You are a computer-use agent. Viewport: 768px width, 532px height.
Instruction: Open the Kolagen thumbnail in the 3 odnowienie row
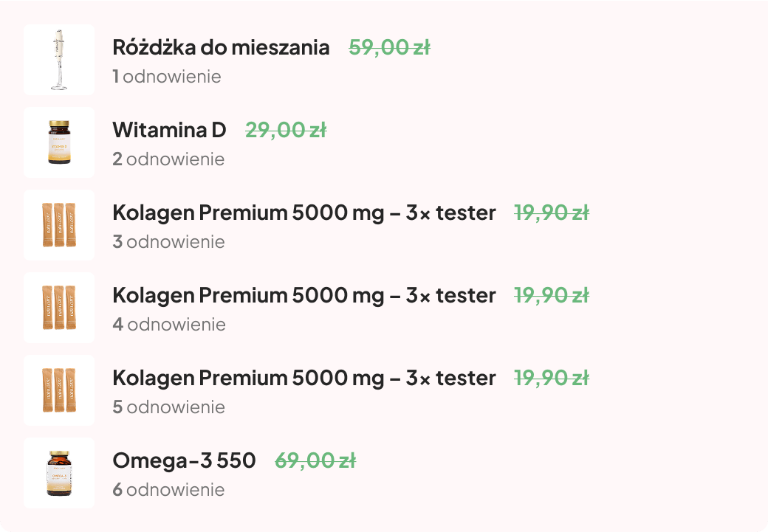[59, 225]
